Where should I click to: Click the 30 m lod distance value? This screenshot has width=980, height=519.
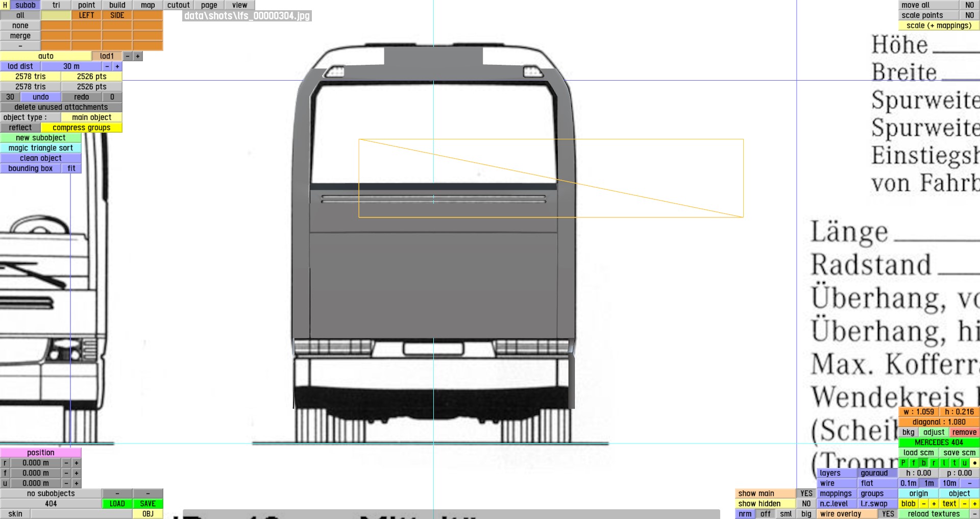coord(71,66)
